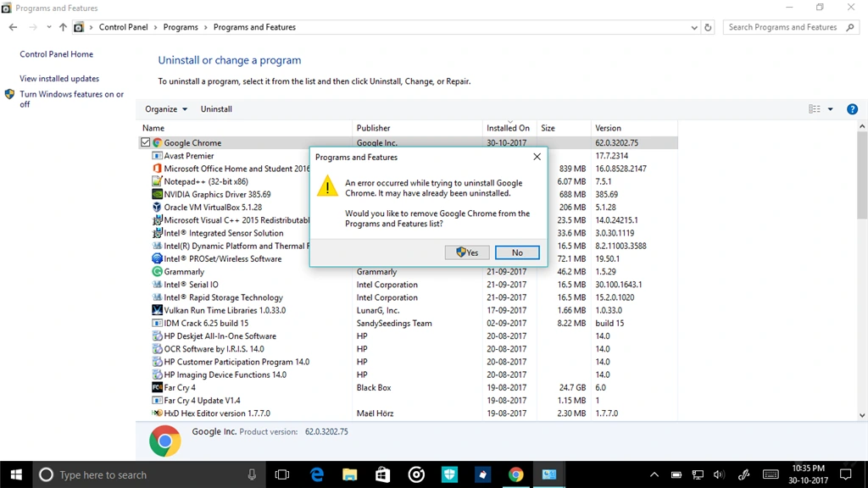Open Chrome from the taskbar
The width and height of the screenshot is (868, 488).
tap(516, 474)
